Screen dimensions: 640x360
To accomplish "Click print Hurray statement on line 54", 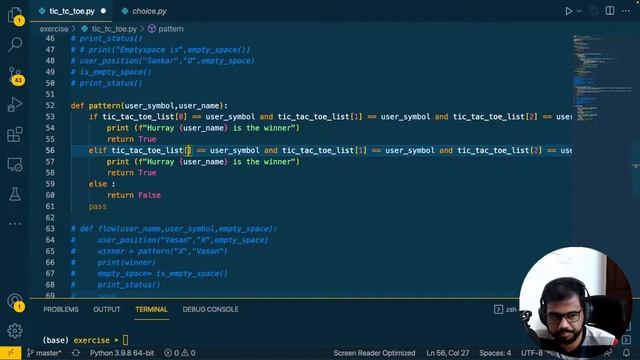I will (x=203, y=128).
